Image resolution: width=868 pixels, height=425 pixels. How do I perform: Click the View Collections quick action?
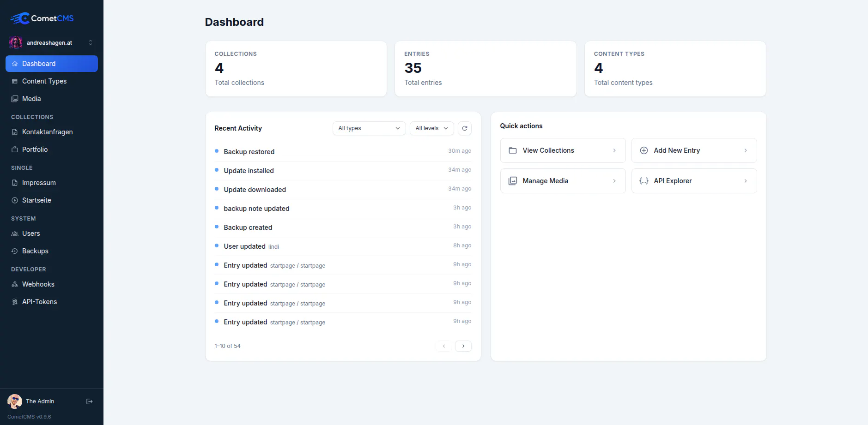click(x=563, y=150)
